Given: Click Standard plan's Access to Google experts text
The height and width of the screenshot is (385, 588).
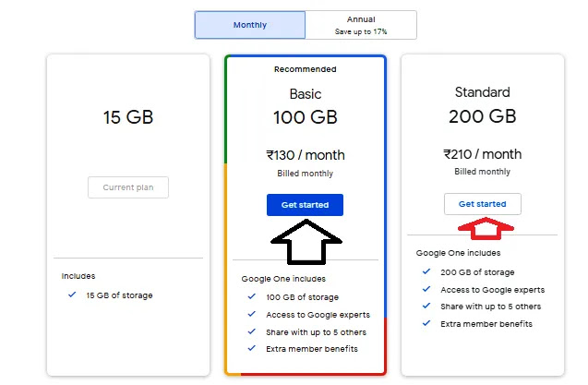Looking at the screenshot, I should click(492, 290).
